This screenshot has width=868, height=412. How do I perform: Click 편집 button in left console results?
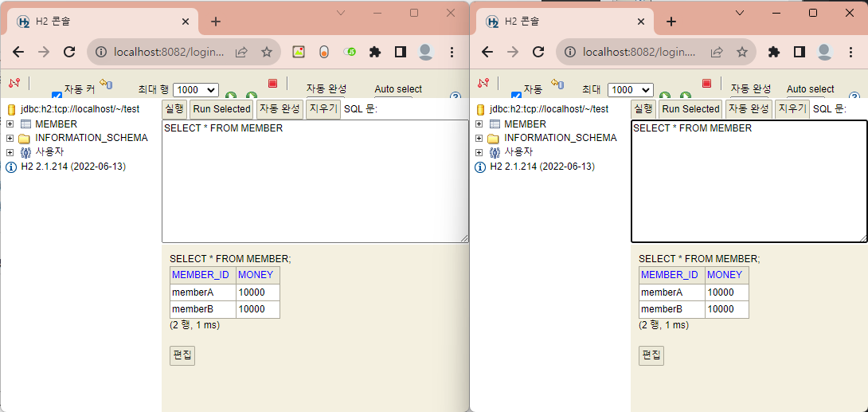click(x=182, y=355)
